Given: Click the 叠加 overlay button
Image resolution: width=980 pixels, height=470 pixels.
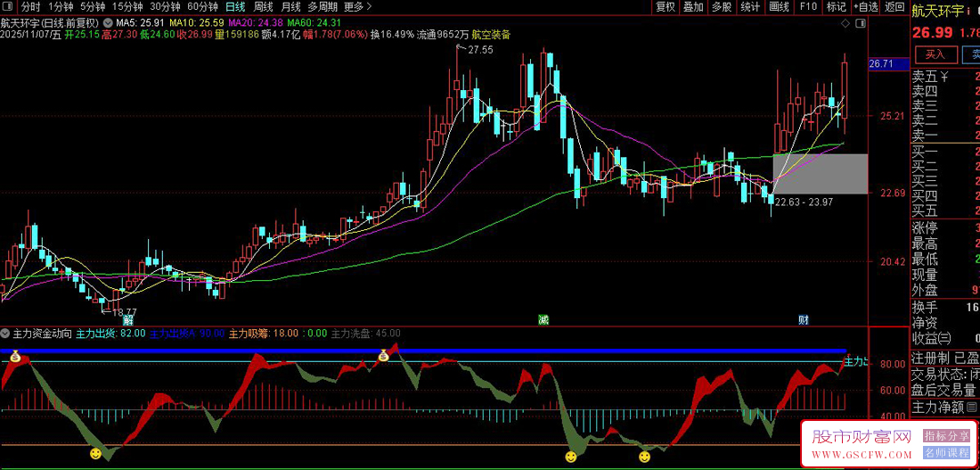Looking at the screenshot, I should 693,7.
